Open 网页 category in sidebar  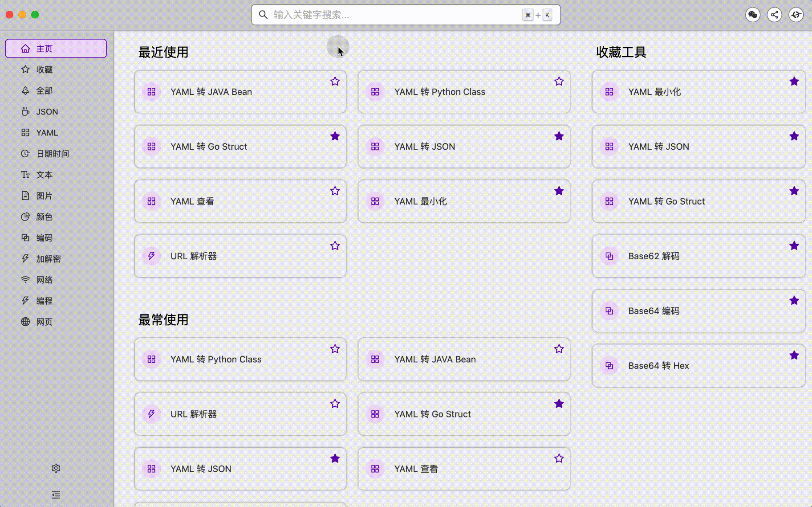point(56,322)
